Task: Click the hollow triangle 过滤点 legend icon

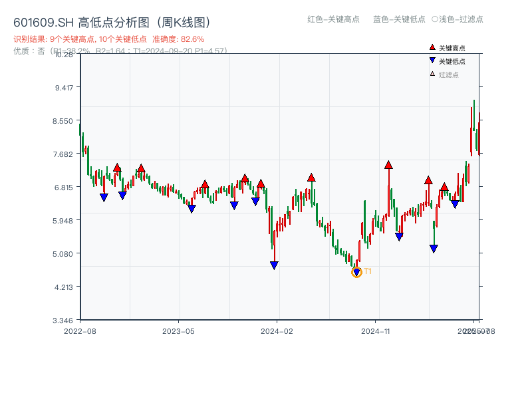Action: [x=432, y=74]
